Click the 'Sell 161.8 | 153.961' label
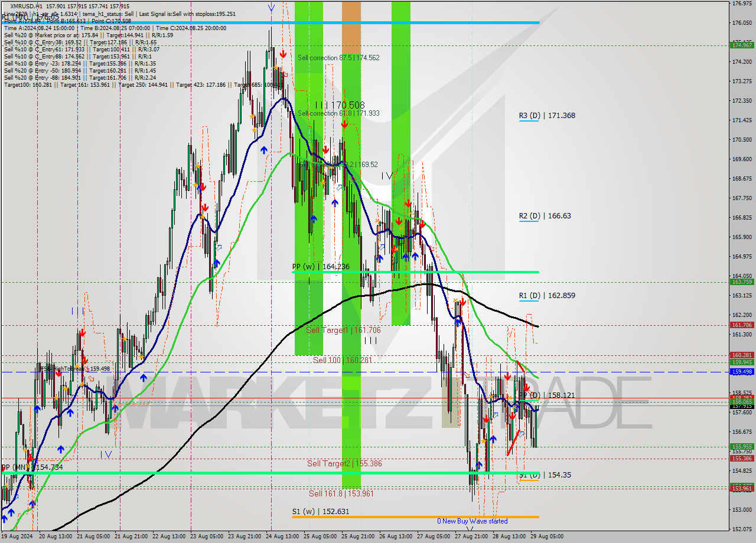Image resolution: width=756 pixels, height=543 pixels. coord(341,493)
